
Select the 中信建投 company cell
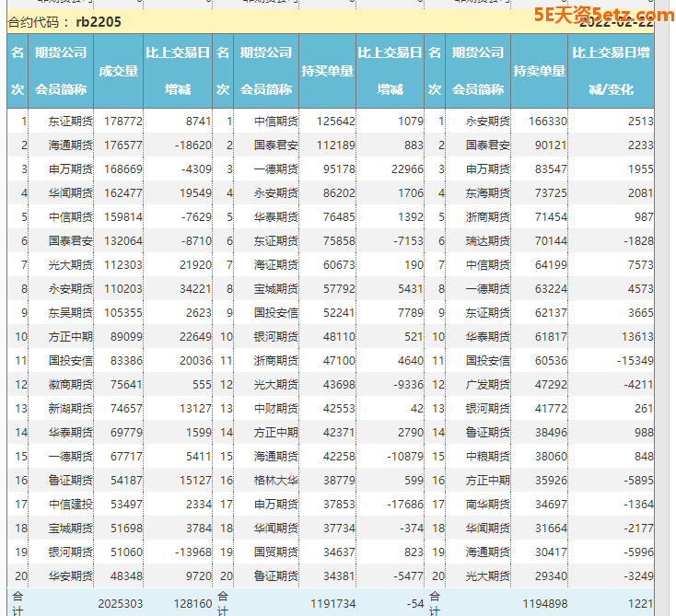(70, 504)
